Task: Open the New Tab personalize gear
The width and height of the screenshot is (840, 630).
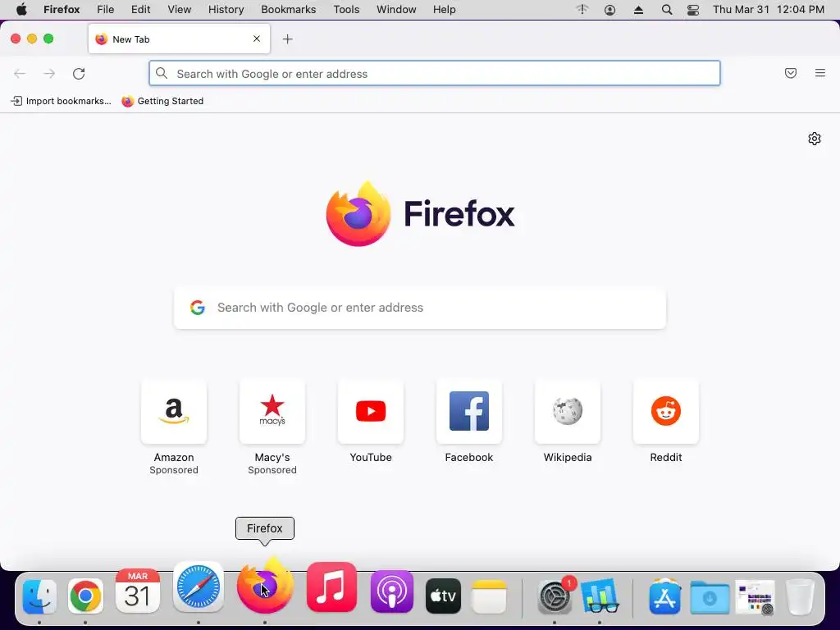Action: (x=815, y=139)
